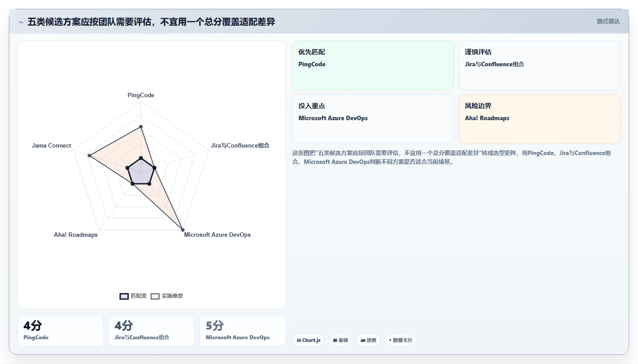
Task: Open the 投入重点 Microsoft Azure DevOps card
Action: click(x=373, y=119)
